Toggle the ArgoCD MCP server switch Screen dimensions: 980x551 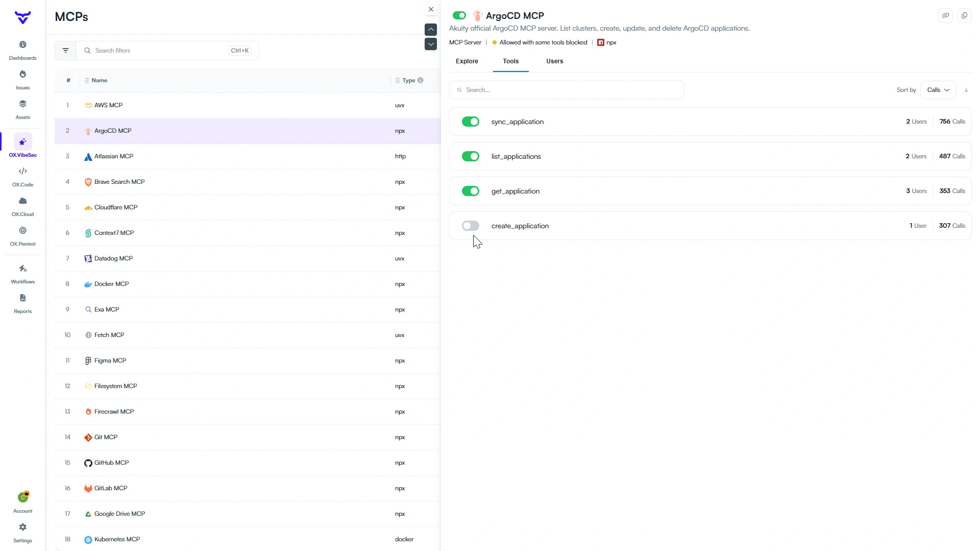point(459,15)
